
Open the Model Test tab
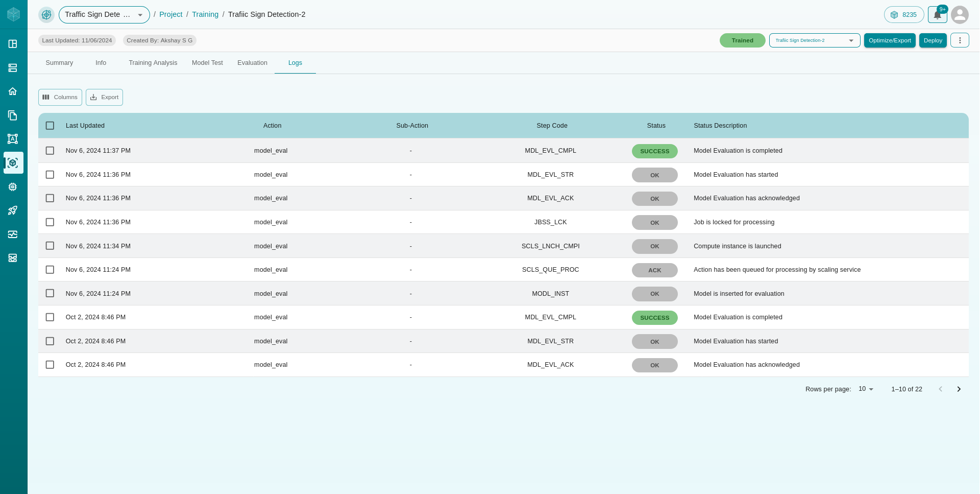tap(207, 63)
